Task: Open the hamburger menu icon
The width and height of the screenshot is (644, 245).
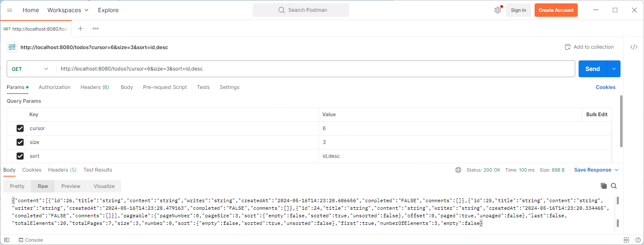Action: click(x=10, y=10)
